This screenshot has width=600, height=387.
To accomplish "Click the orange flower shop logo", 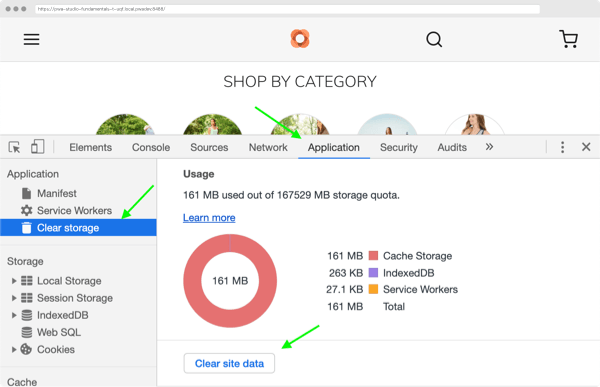I will point(300,39).
